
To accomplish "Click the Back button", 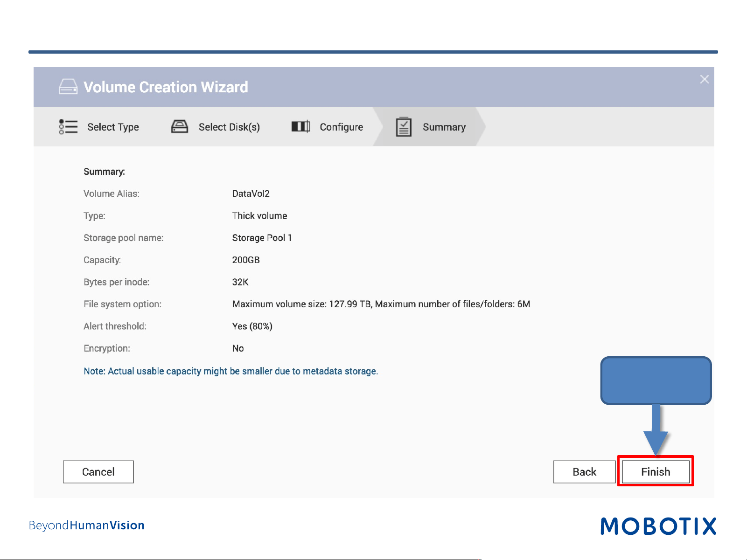I will coord(584,472).
